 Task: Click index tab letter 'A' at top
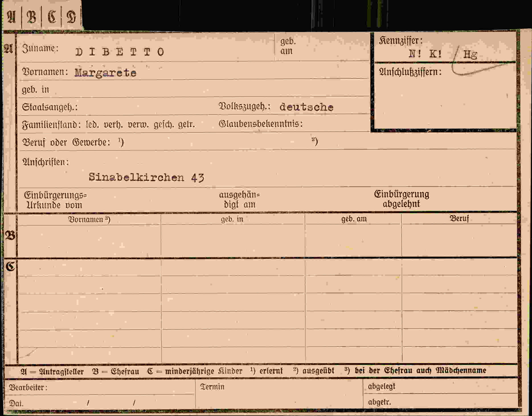(x=11, y=17)
